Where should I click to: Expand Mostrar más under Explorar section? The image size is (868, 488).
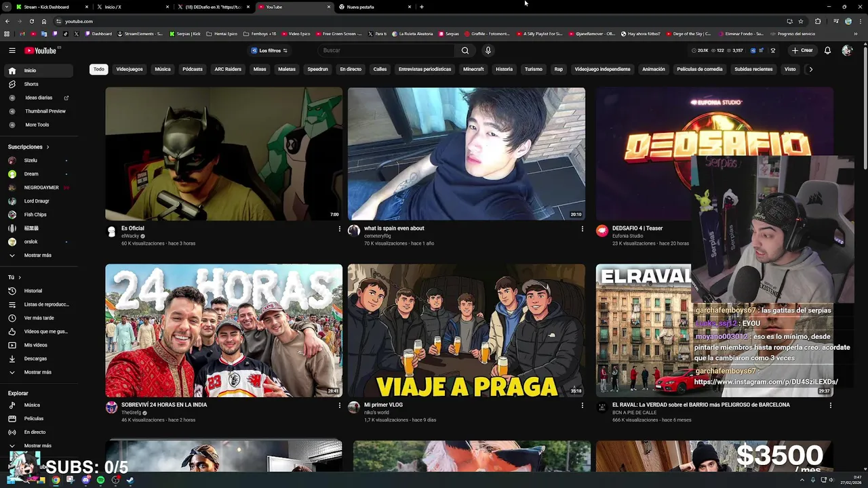pos(39,446)
